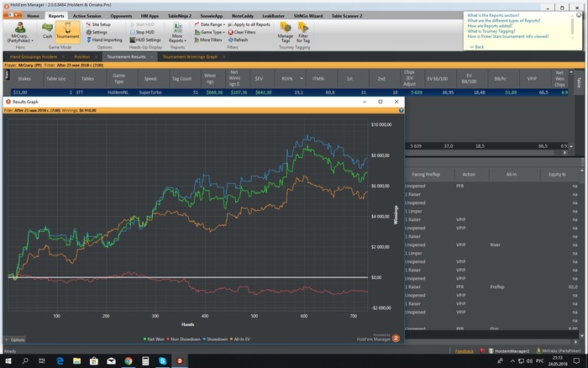Click the Equity % column header
Viewport: 588px width, 368px height.
tap(557, 175)
